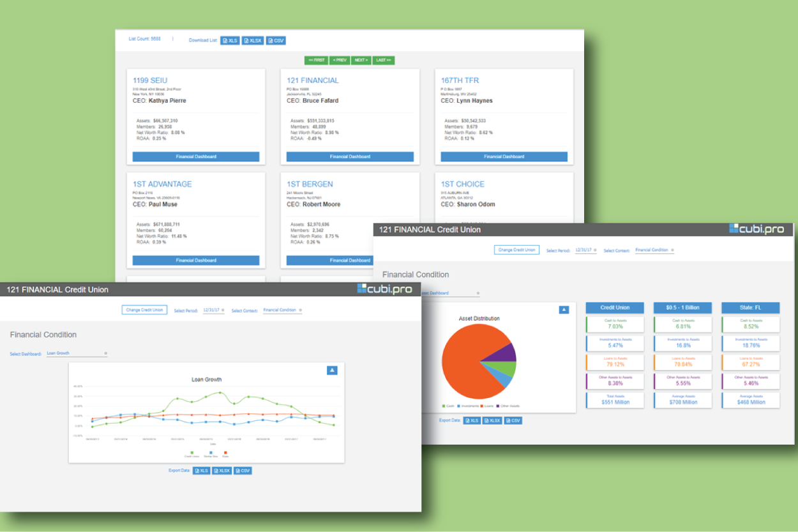Collapse the Asset Distribution chart with up arrow
The image size is (798, 532).
[x=564, y=310]
